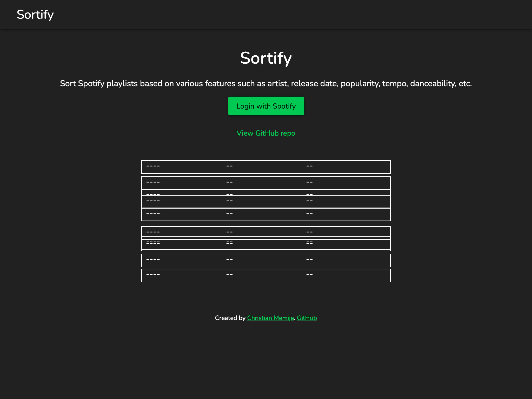
Task: Select the first placeholder playlist row
Action: tap(266, 167)
